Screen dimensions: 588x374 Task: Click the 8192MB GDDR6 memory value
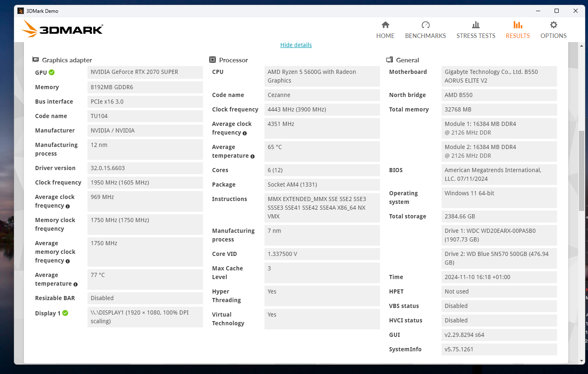pos(145,87)
